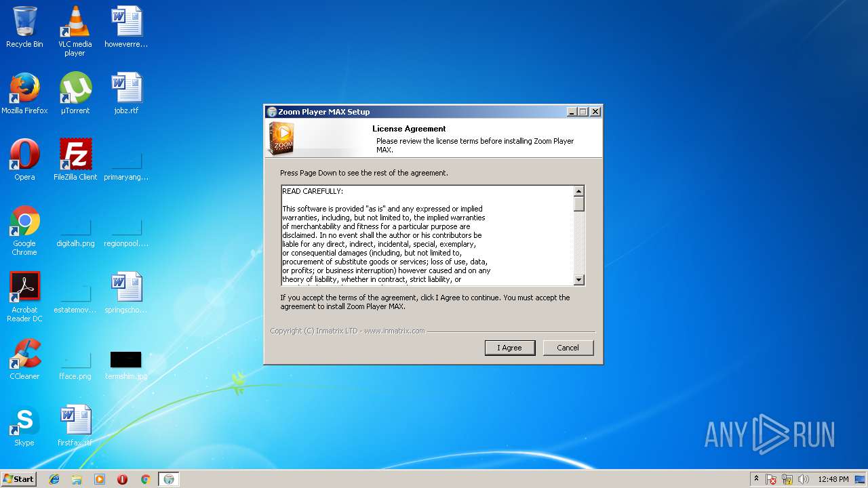Minimize the Zoom Player MAX Setup window
The image size is (868, 488).
[572, 112]
